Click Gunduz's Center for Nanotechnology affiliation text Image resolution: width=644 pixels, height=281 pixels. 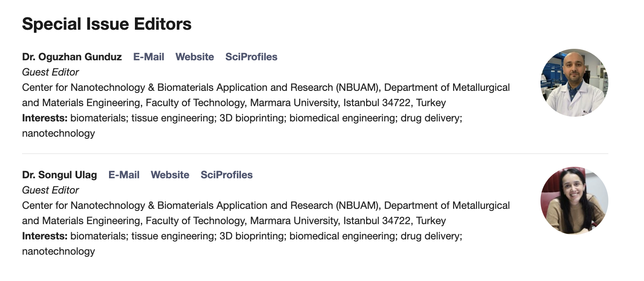pos(266,95)
